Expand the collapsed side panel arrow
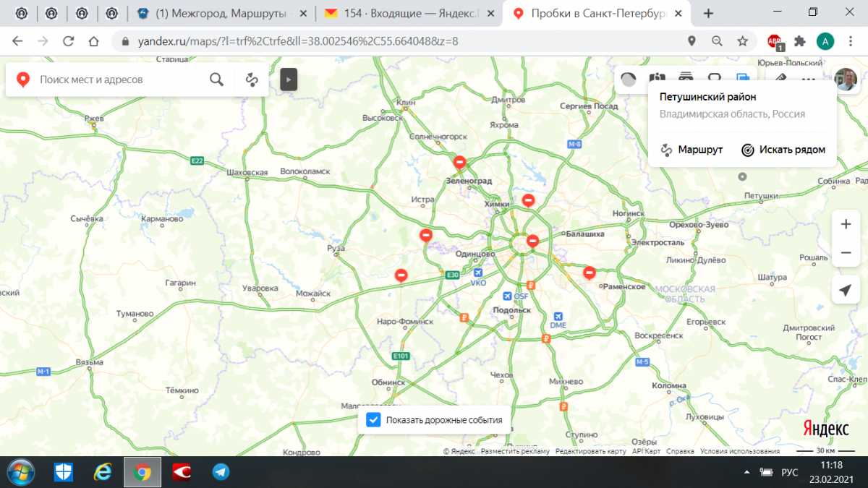Image resolution: width=868 pixels, height=488 pixels. [x=289, y=80]
